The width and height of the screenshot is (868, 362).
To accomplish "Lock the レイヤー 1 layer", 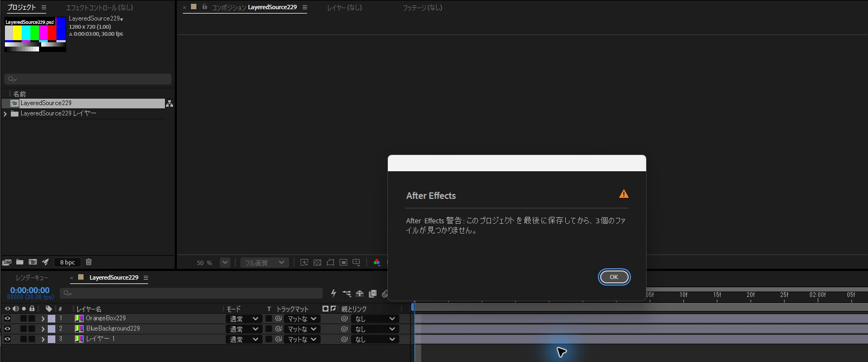I will [x=31, y=339].
